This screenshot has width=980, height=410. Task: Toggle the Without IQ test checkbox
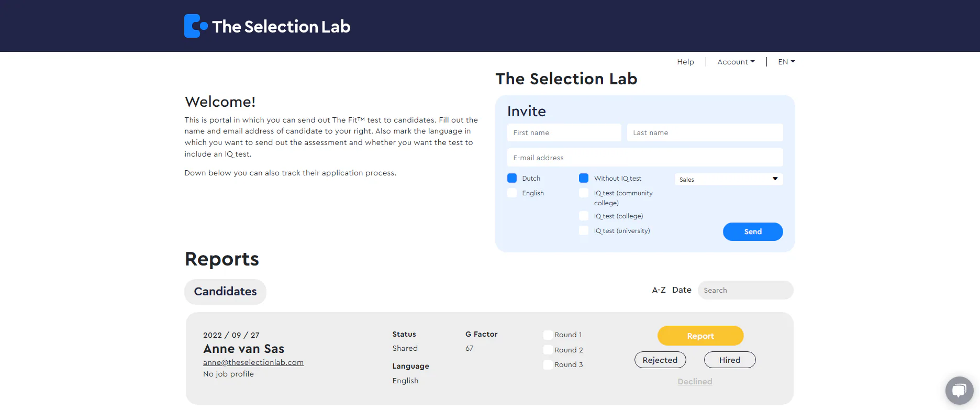[584, 178]
